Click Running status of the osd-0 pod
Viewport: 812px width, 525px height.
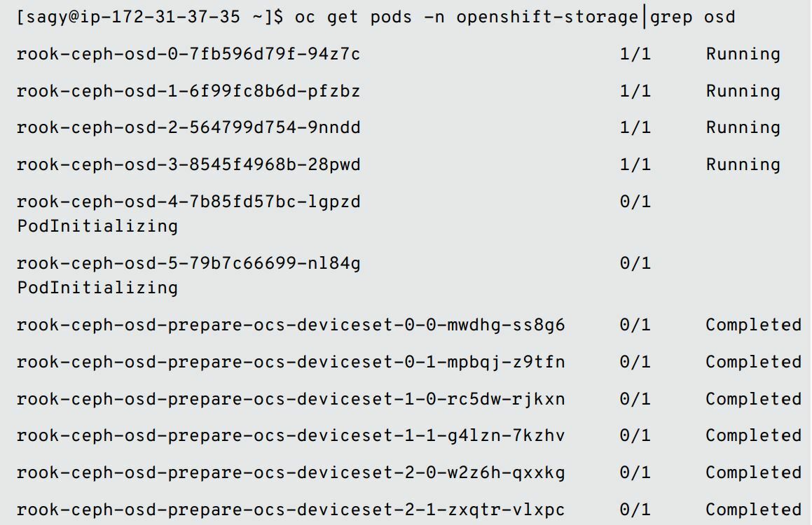[743, 54]
